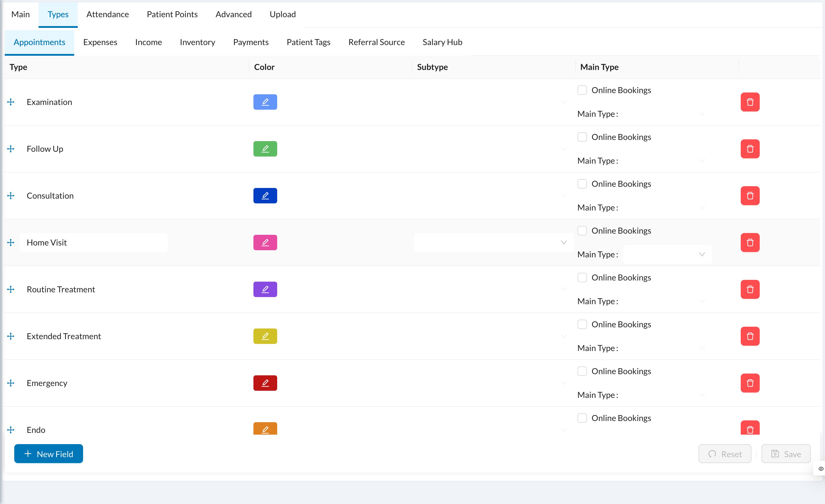Viewport: 825px width, 504px height.
Task: Delete the Examination appointment type
Action: click(750, 102)
